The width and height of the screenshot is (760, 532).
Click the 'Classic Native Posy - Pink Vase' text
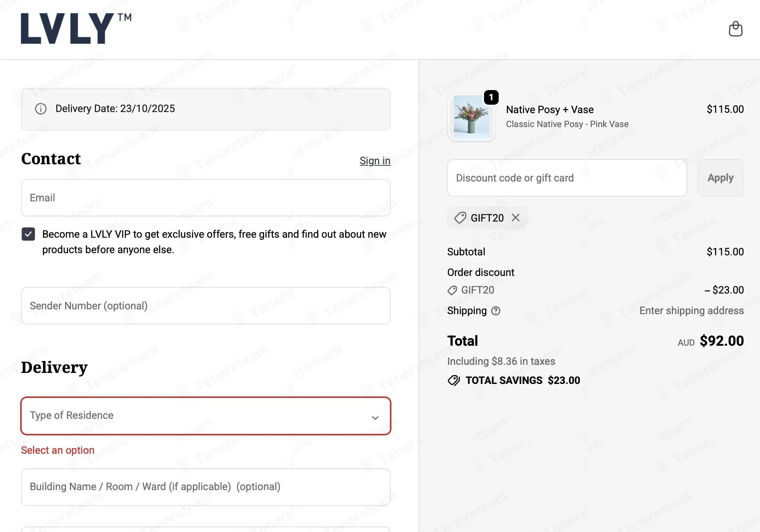[x=567, y=124]
